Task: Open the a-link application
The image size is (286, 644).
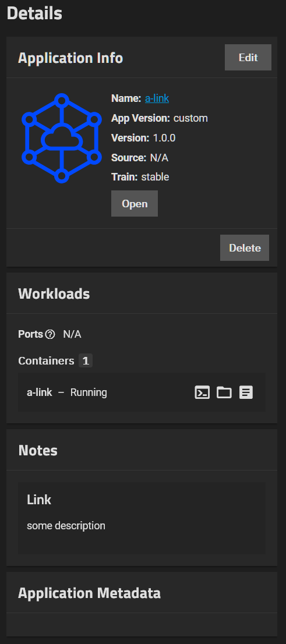Action: (135, 203)
